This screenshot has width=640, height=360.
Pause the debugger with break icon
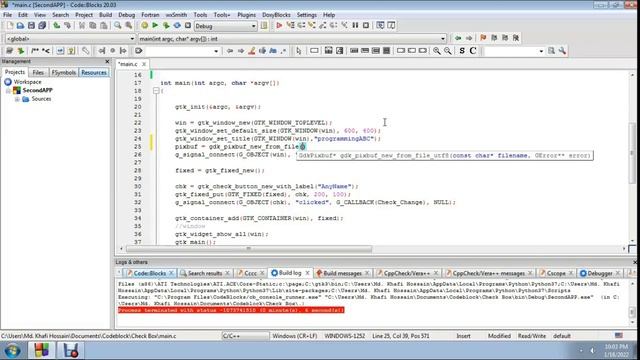click(x=355, y=26)
